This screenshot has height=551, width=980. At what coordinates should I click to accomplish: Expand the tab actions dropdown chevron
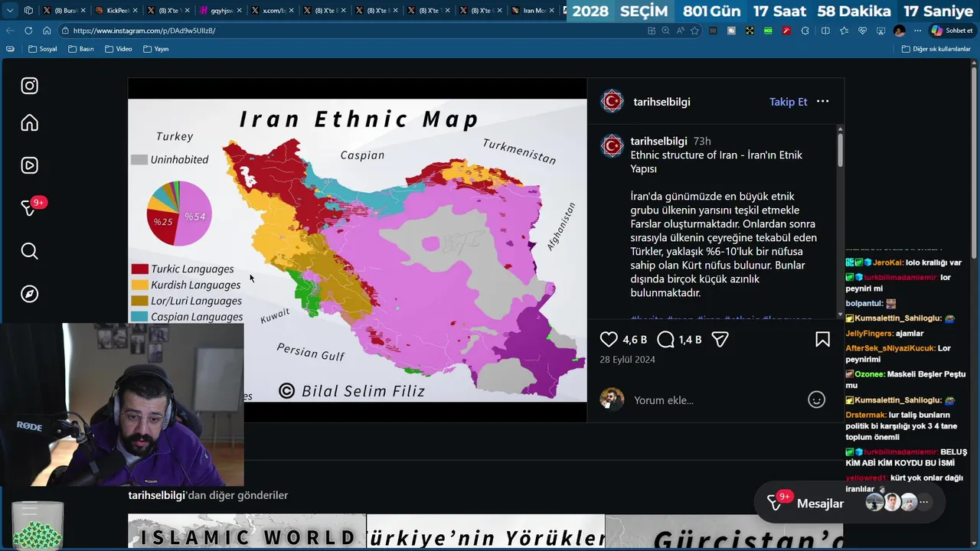pos(10,10)
